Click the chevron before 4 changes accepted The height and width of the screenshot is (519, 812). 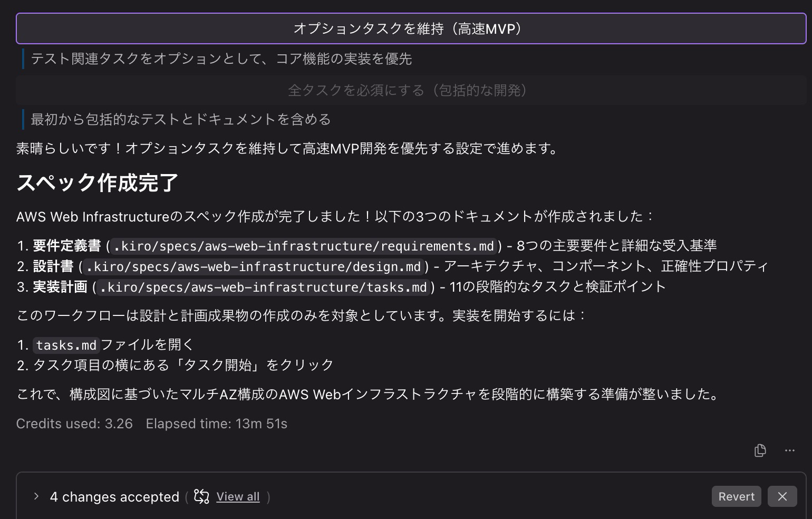click(x=36, y=496)
